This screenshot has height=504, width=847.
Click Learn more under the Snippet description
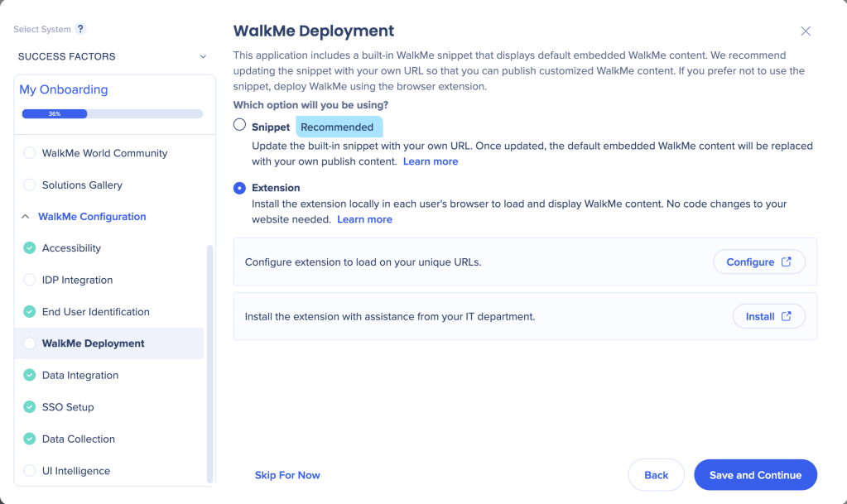(x=431, y=161)
